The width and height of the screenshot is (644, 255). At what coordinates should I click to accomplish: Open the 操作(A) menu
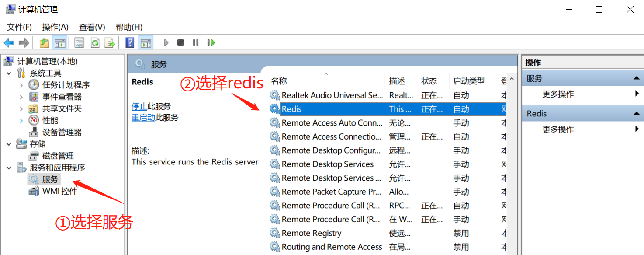pyautogui.click(x=55, y=27)
